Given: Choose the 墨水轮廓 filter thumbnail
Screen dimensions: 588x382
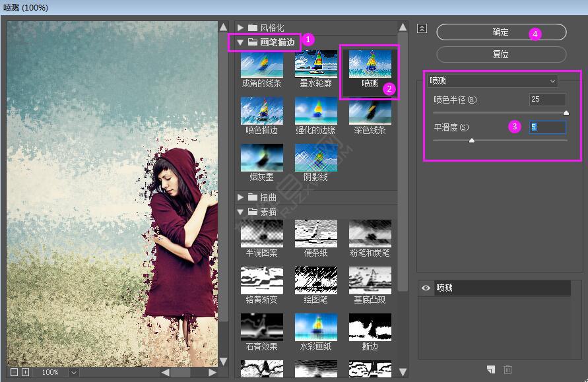Looking at the screenshot, I should (x=315, y=65).
